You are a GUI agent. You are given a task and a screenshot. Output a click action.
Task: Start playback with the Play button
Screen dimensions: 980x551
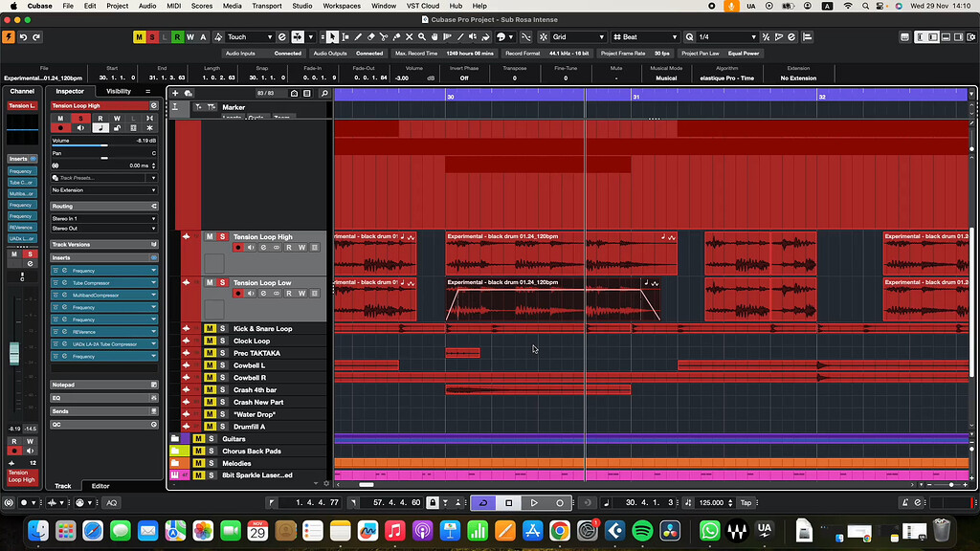pos(534,502)
